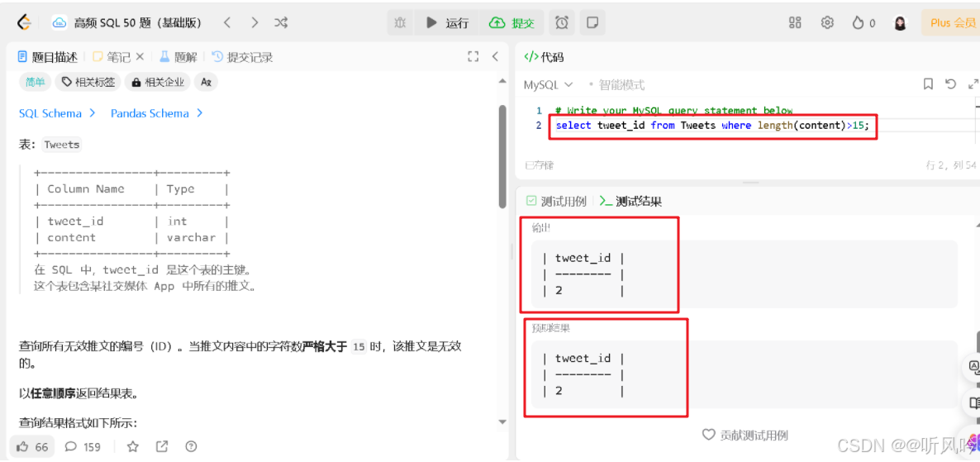980x462 pixels.
Task: Click the LeetCode logo icon
Action: (x=24, y=22)
